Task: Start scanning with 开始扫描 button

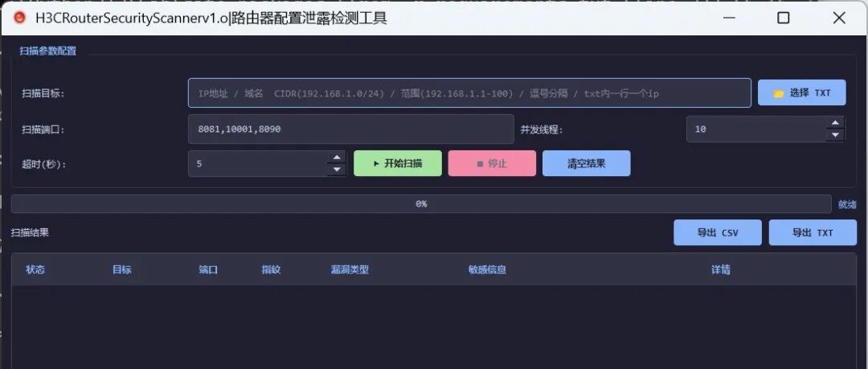Action: click(x=398, y=163)
